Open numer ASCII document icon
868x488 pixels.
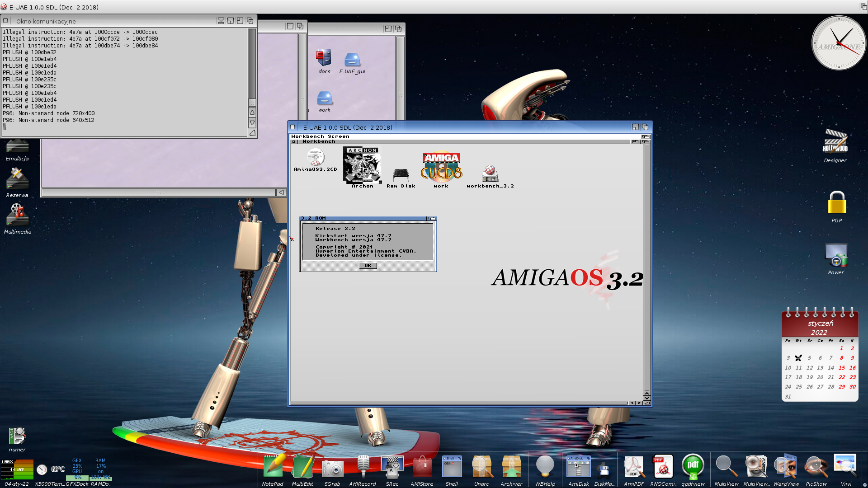(17, 436)
